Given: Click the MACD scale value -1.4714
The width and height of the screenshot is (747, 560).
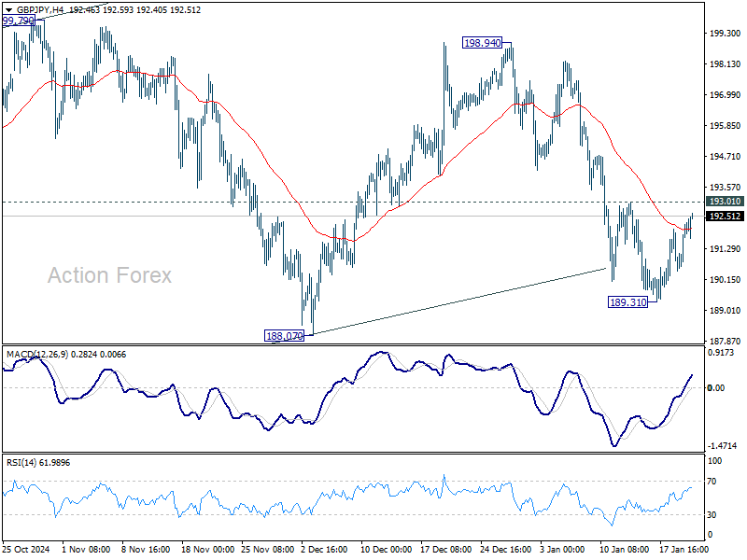Looking at the screenshot, I should 722,446.
